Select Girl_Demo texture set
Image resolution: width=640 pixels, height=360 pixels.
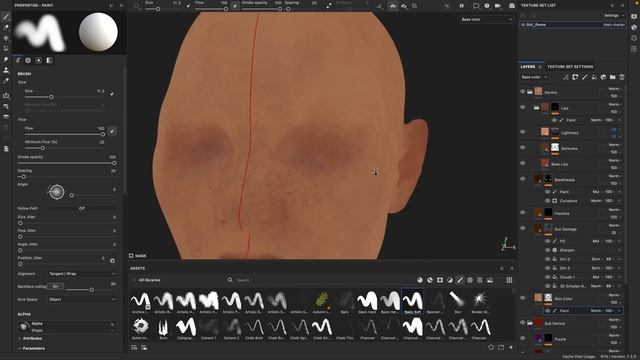pyautogui.click(x=573, y=25)
